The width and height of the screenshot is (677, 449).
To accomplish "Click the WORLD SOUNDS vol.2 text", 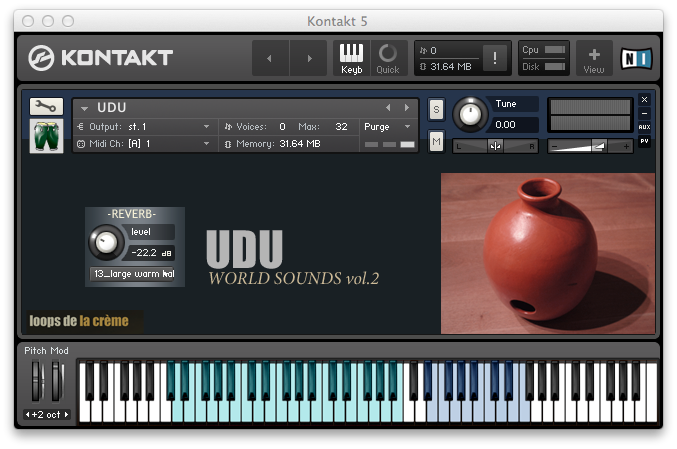I will click(x=294, y=278).
